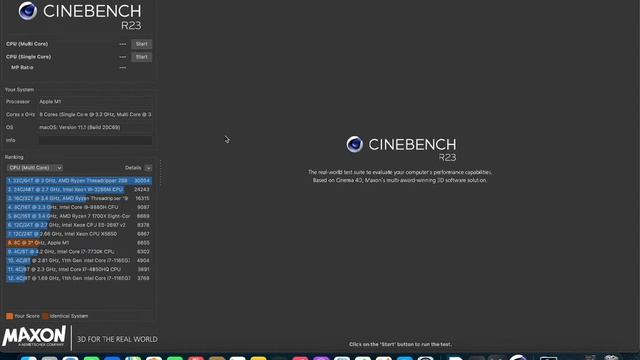Image resolution: width=640 pixels, height=360 pixels.
Task: Click the Cores x GHz value field
Action: 95,115
